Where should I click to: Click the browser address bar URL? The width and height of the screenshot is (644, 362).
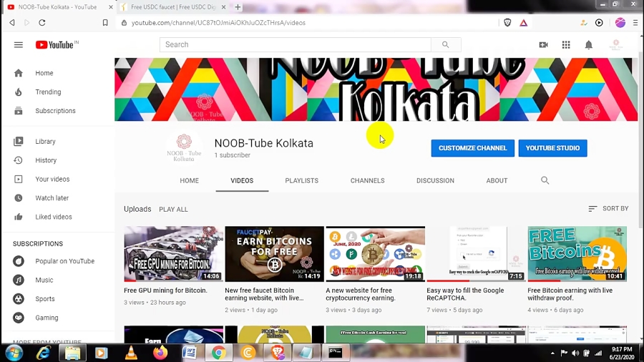(x=218, y=23)
